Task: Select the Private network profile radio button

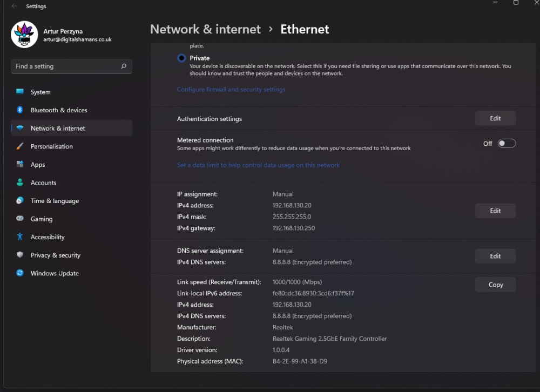Action: tap(181, 58)
